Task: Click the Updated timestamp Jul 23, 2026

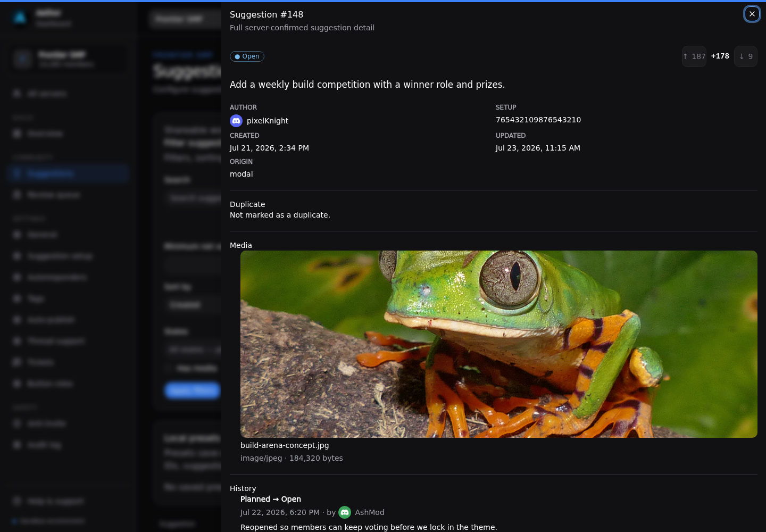Action: point(538,148)
